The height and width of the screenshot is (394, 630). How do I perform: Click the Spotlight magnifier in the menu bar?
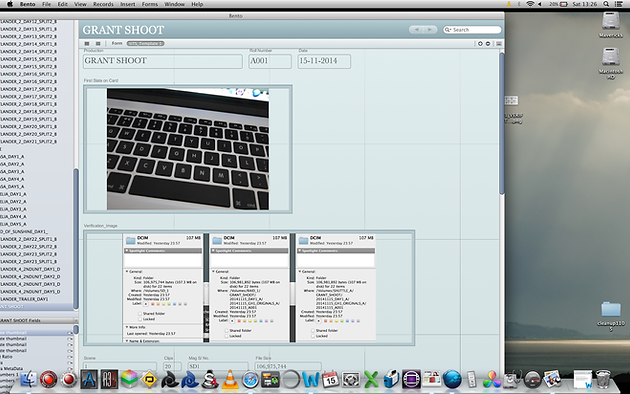[606, 4]
